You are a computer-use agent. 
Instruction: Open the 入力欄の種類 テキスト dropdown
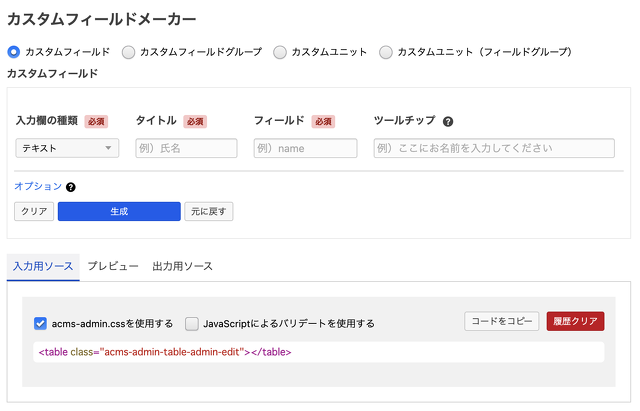point(67,148)
